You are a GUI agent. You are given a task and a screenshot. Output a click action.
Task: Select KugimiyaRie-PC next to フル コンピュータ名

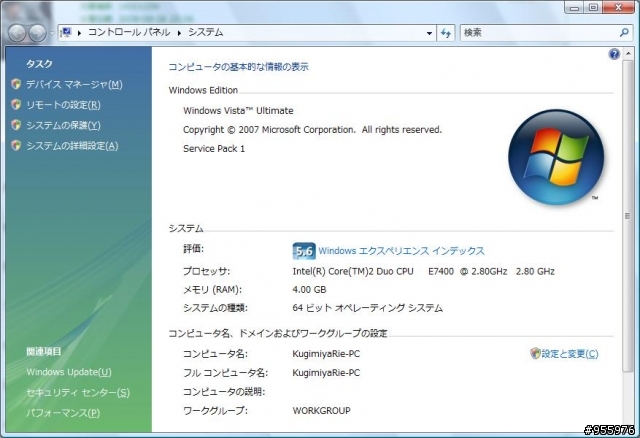pyautogui.click(x=326, y=373)
